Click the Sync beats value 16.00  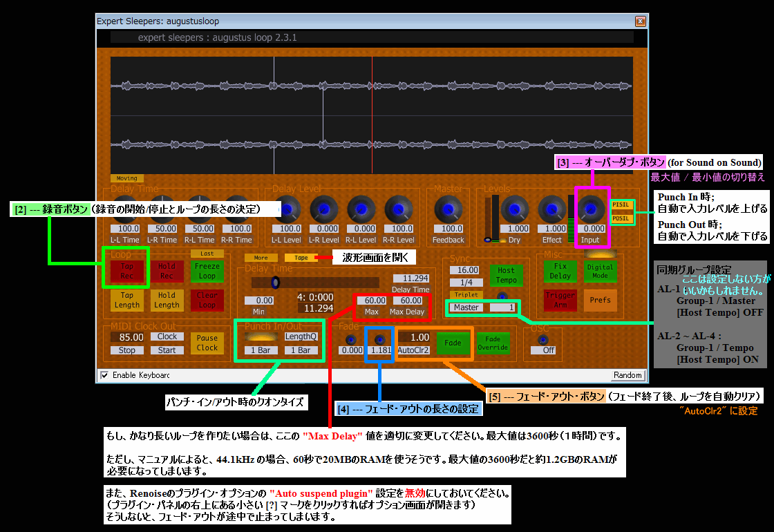click(x=464, y=270)
